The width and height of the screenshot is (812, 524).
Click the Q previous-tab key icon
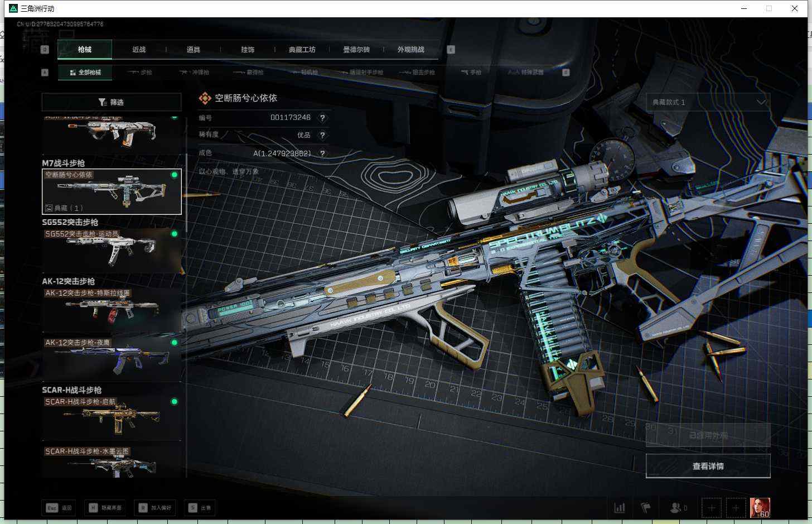(x=45, y=50)
